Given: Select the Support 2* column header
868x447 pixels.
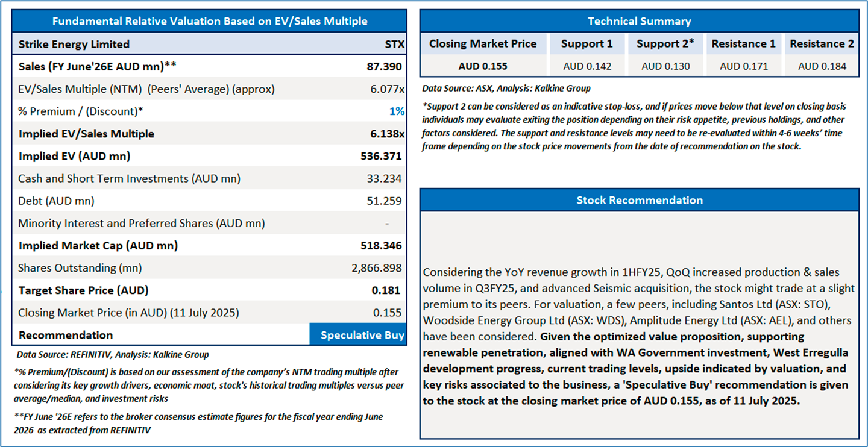Looking at the screenshot, I should click(665, 44).
